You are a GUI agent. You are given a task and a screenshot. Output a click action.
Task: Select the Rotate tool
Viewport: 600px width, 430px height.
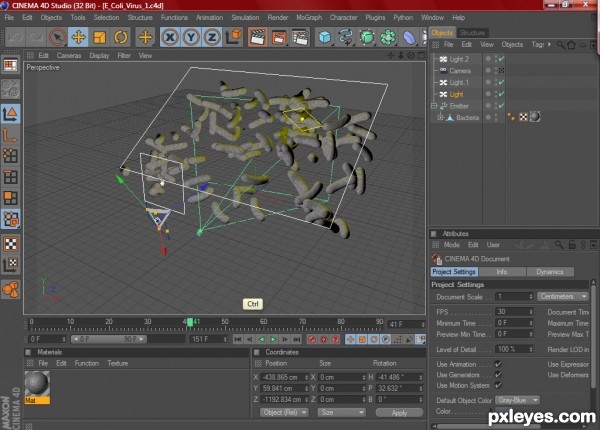(x=120, y=37)
